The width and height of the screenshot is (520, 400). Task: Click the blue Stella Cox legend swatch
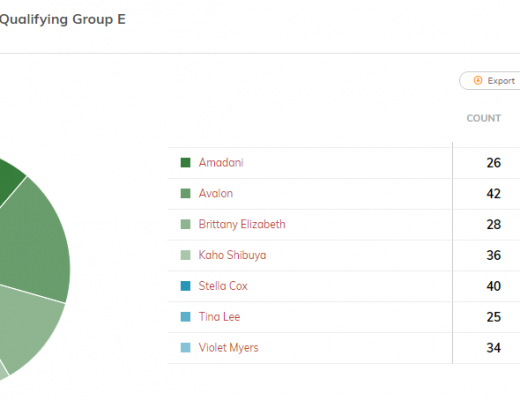click(x=185, y=286)
